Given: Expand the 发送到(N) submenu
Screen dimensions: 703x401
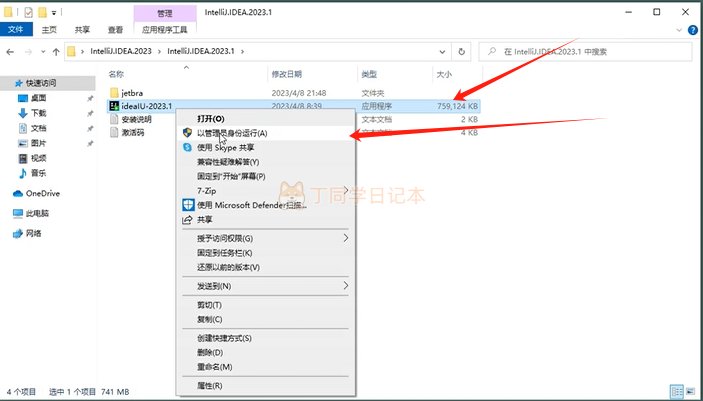Looking at the screenshot, I should click(x=265, y=286).
